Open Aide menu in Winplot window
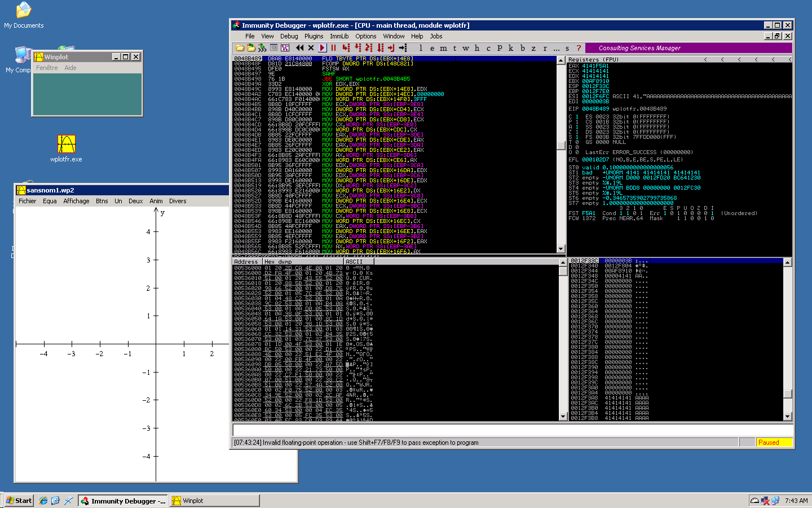The image size is (812, 508). click(x=70, y=68)
